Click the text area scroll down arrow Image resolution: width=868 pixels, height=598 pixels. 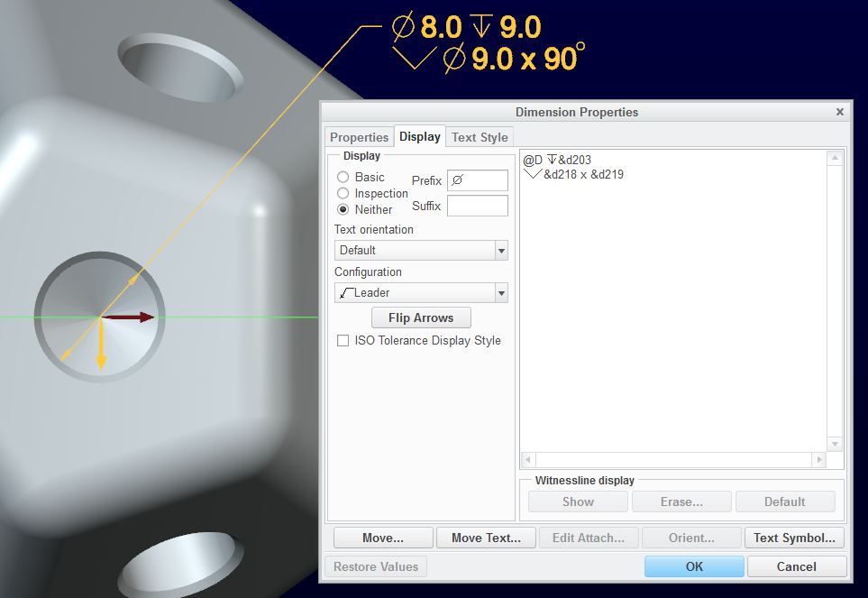[835, 444]
